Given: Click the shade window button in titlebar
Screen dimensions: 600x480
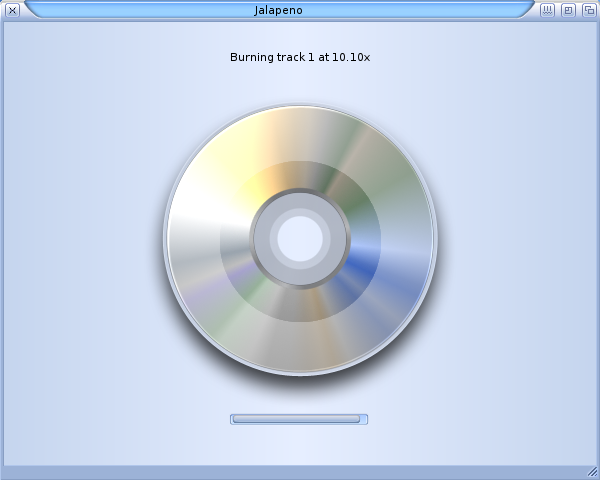Looking at the screenshot, I should pos(548,10).
